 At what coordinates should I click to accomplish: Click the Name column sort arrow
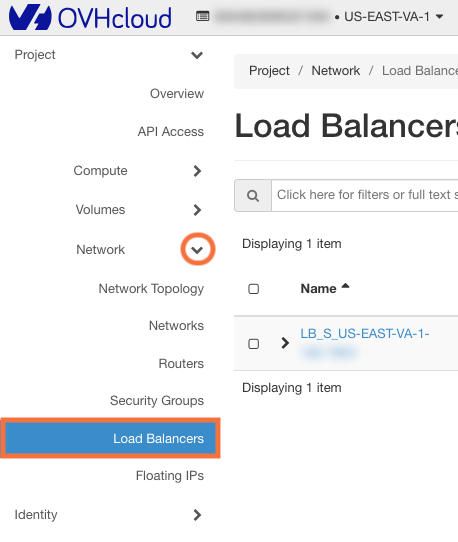click(345, 287)
